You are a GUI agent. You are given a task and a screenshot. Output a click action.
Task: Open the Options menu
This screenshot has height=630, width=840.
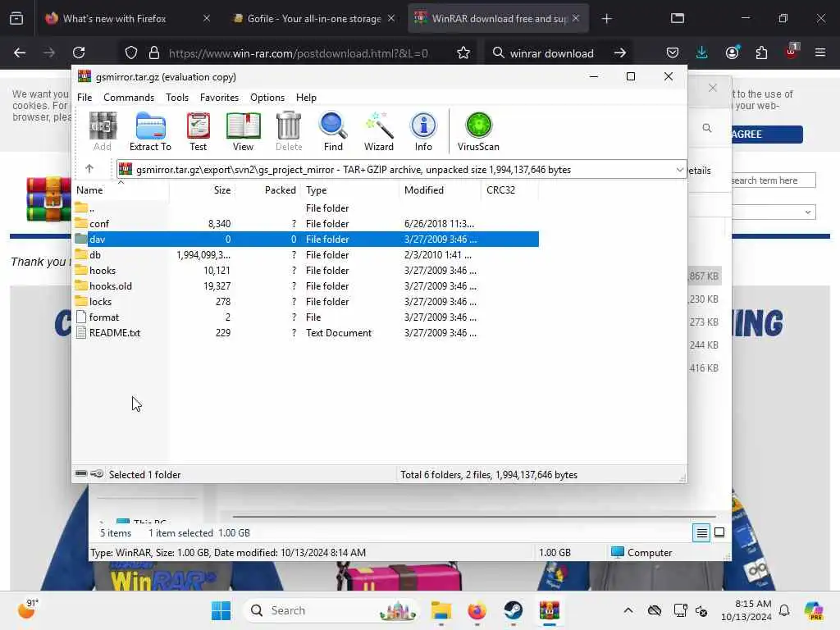point(267,98)
